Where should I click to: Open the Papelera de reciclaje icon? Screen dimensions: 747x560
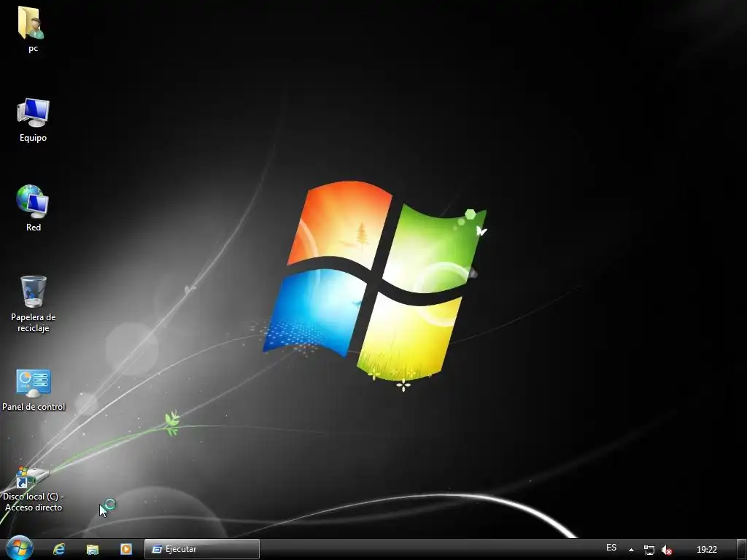tap(33, 292)
